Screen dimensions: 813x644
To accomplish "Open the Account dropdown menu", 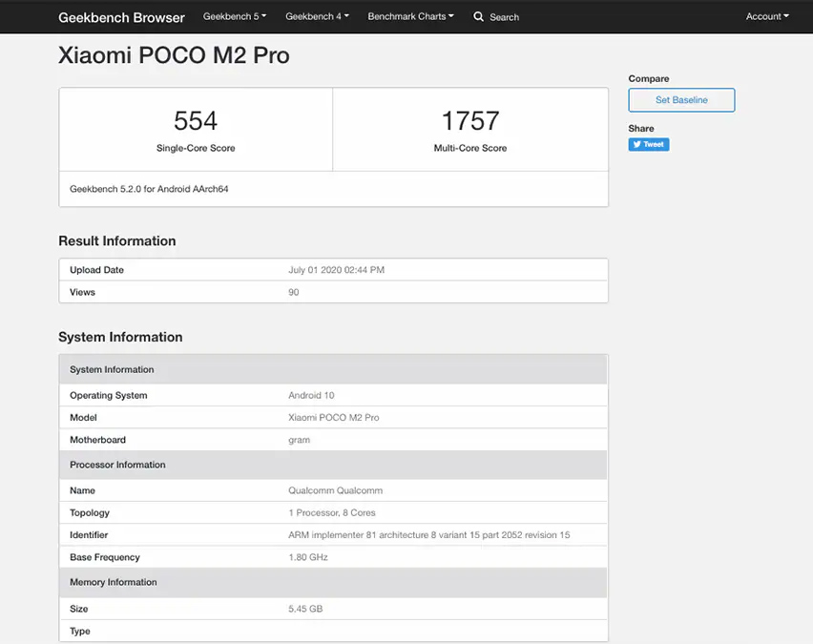I will click(x=767, y=16).
